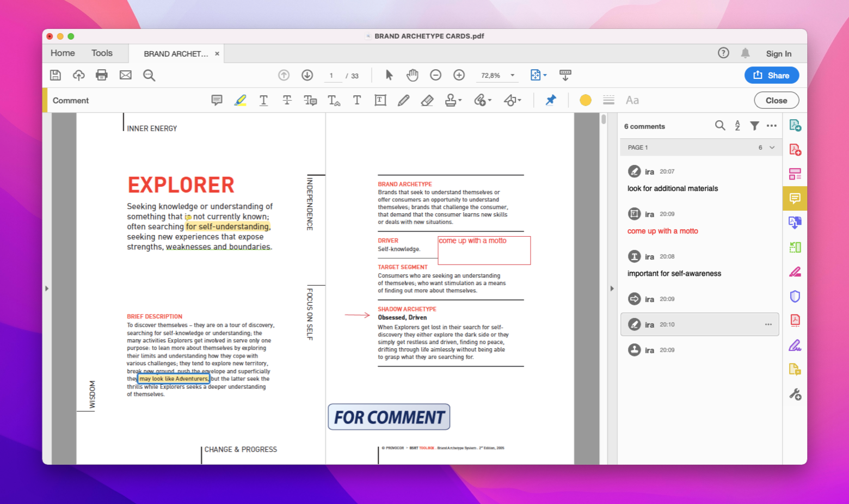Collapse the PAGE 1 comments group
The width and height of the screenshot is (849, 504).
point(771,147)
